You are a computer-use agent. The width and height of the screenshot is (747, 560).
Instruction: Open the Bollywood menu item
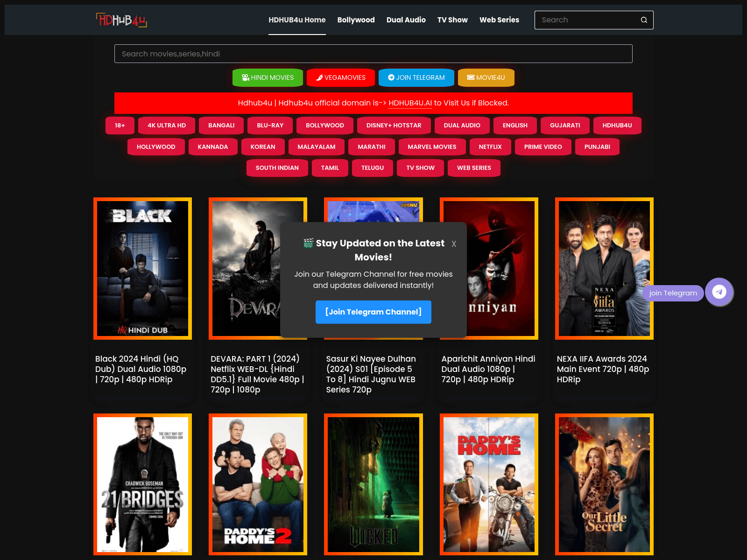[356, 20]
